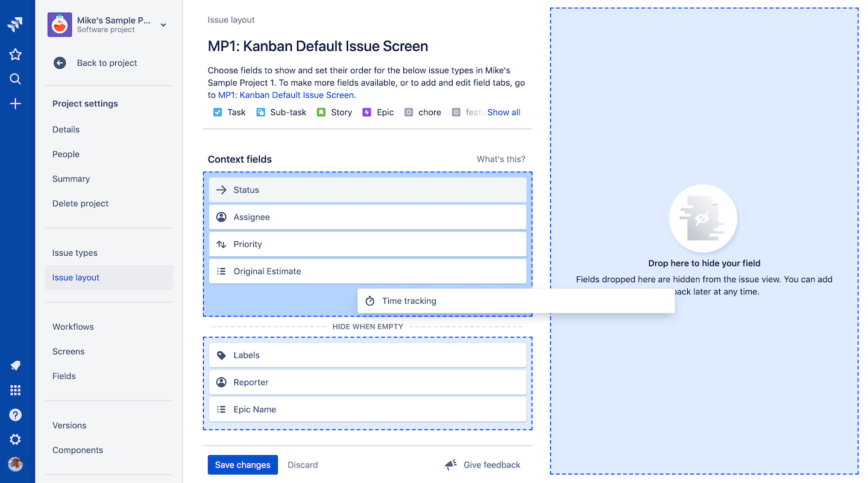This screenshot has width=868, height=483.
Task: Open What's this? help for context fields
Action: [500, 159]
